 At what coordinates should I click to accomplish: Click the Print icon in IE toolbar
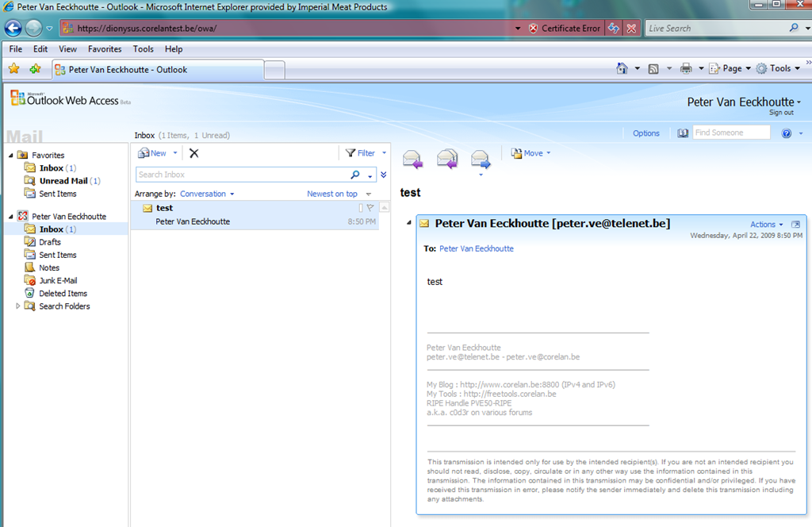(x=686, y=69)
